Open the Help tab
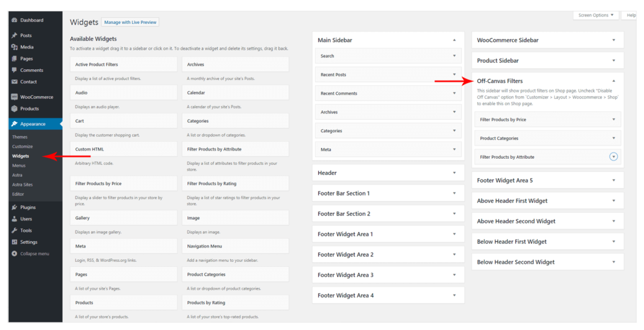The height and width of the screenshot is (330, 644). 629,15
